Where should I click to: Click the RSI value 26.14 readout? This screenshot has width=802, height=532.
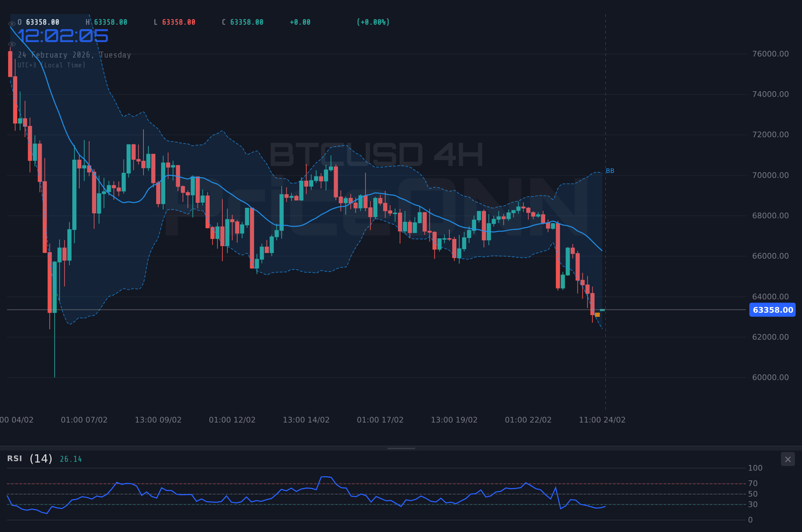click(71, 459)
